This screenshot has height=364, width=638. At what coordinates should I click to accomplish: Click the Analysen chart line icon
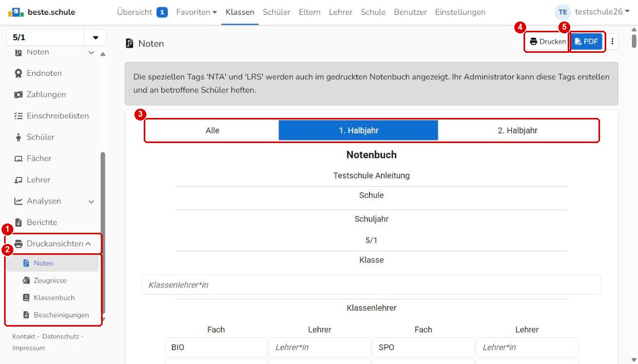point(18,201)
